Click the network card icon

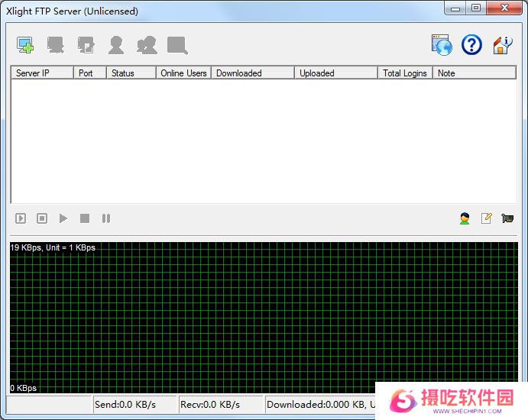point(507,218)
